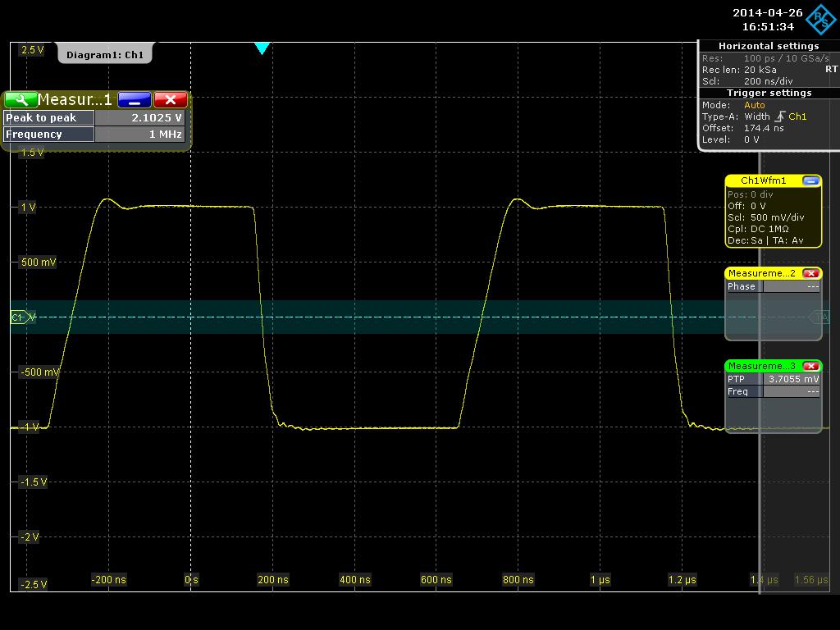Click the PTP 3.7055 mV value
Screen dimensions: 840x630
(x=793, y=379)
